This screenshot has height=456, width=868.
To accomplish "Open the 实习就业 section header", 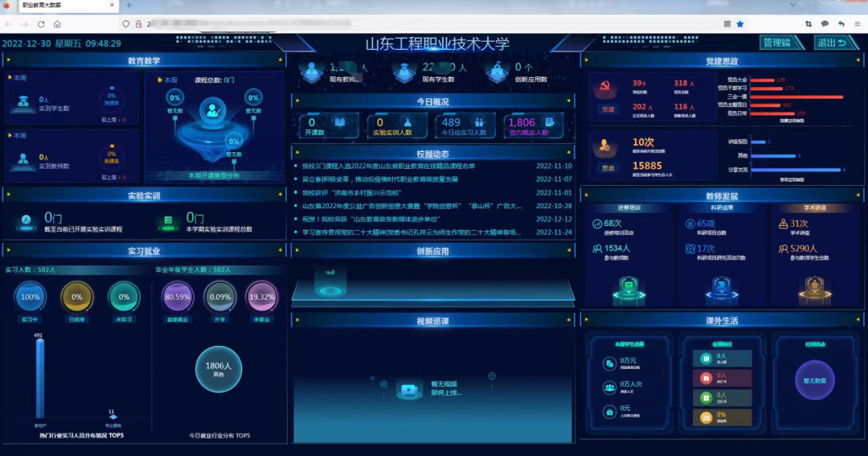I will click(x=144, y=251).
